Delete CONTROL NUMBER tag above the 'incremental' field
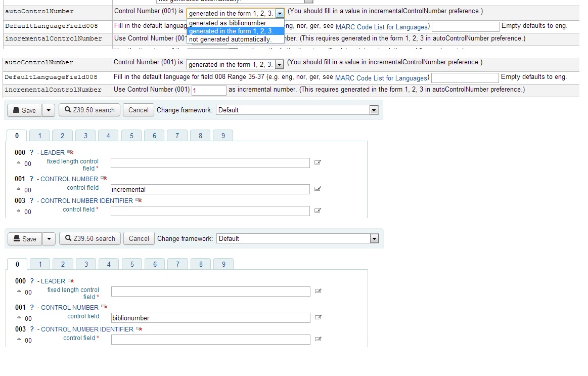The height and width of the screenshot is (376, 588). click(x=104, y=178)
